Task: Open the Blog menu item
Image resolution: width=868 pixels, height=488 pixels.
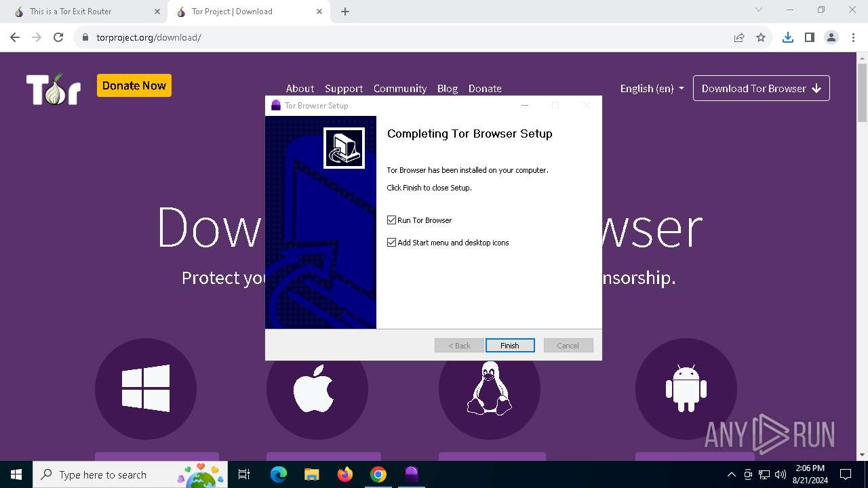Action: pos(448,88)
